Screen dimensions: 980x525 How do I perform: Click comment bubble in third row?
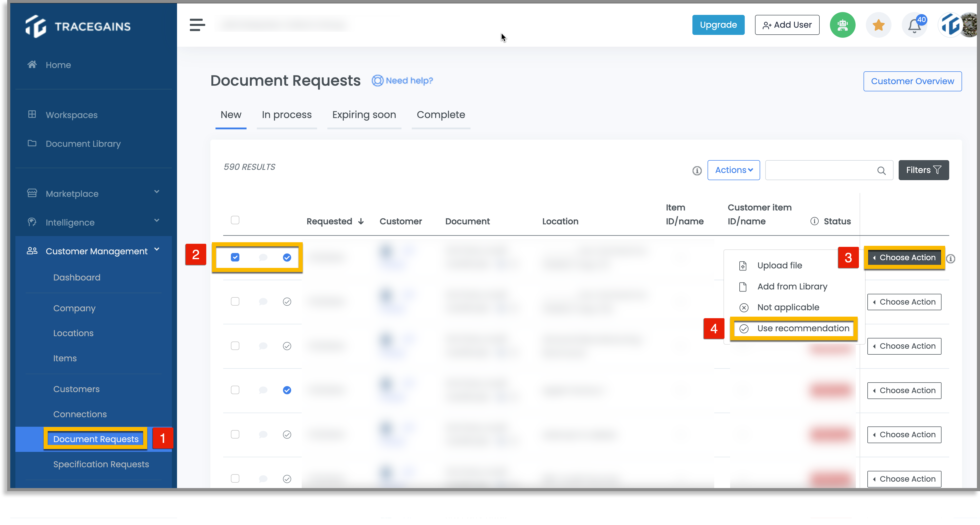(262, 346)
